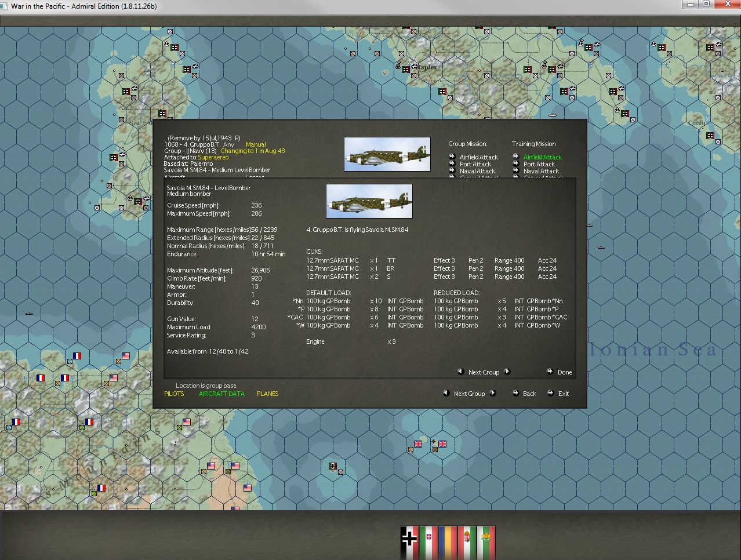Click the ship icon in the western sea
741x560 pixels.
29,313
